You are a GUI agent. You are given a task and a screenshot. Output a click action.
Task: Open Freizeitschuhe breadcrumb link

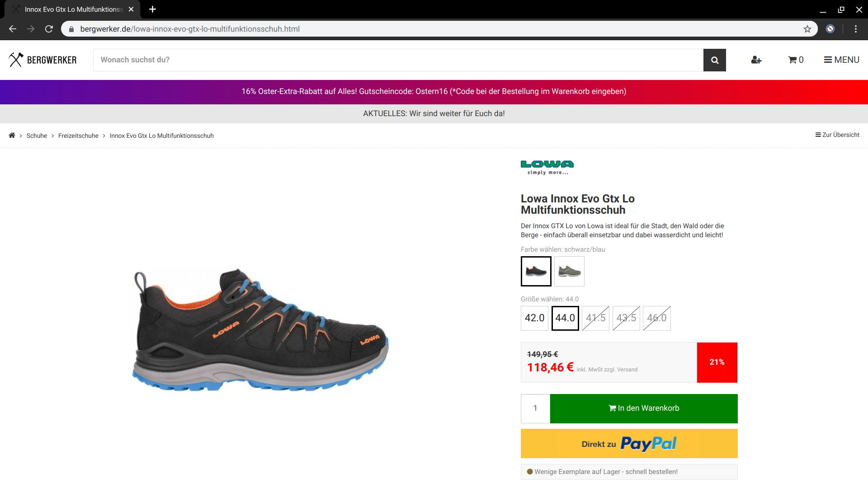78,136
